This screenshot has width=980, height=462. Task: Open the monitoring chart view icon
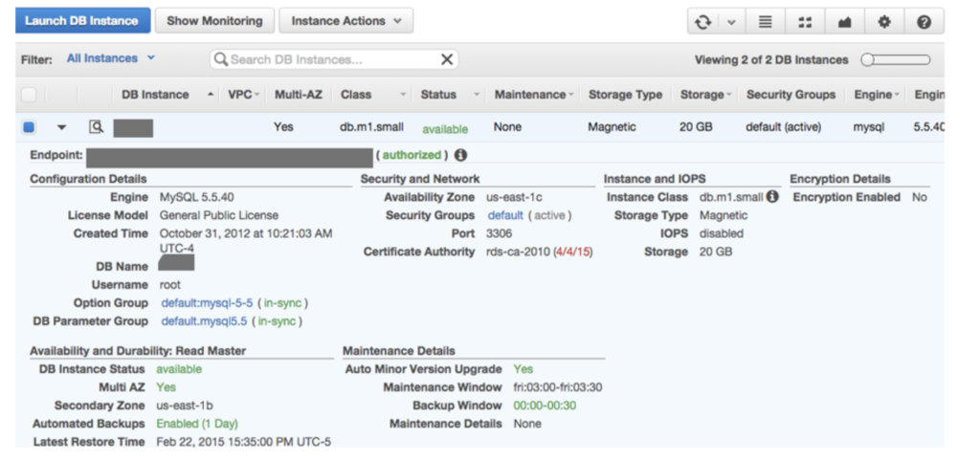pyautogui.click(x=844, y=21)
